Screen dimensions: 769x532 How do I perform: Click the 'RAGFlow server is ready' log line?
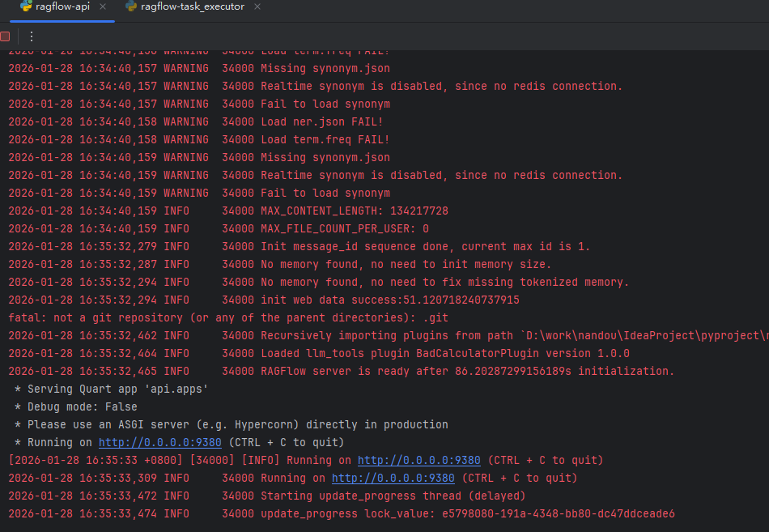pyautogui.click(x=342, y=371)
